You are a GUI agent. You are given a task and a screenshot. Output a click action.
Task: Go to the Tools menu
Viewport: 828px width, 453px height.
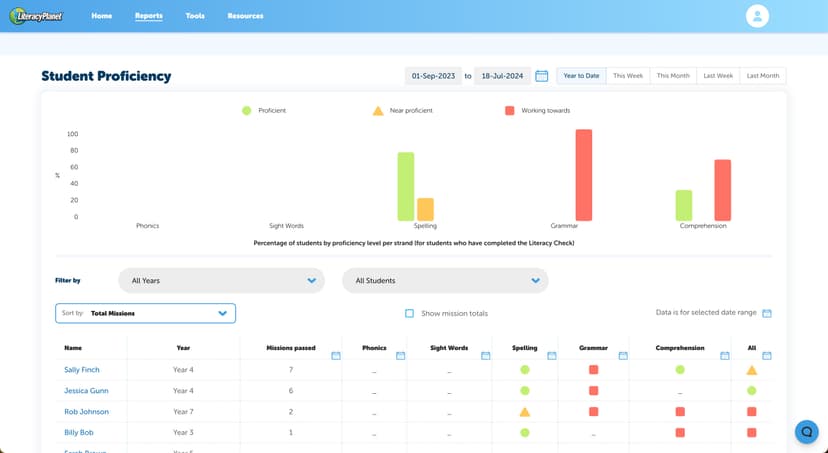tap(195, 16)
